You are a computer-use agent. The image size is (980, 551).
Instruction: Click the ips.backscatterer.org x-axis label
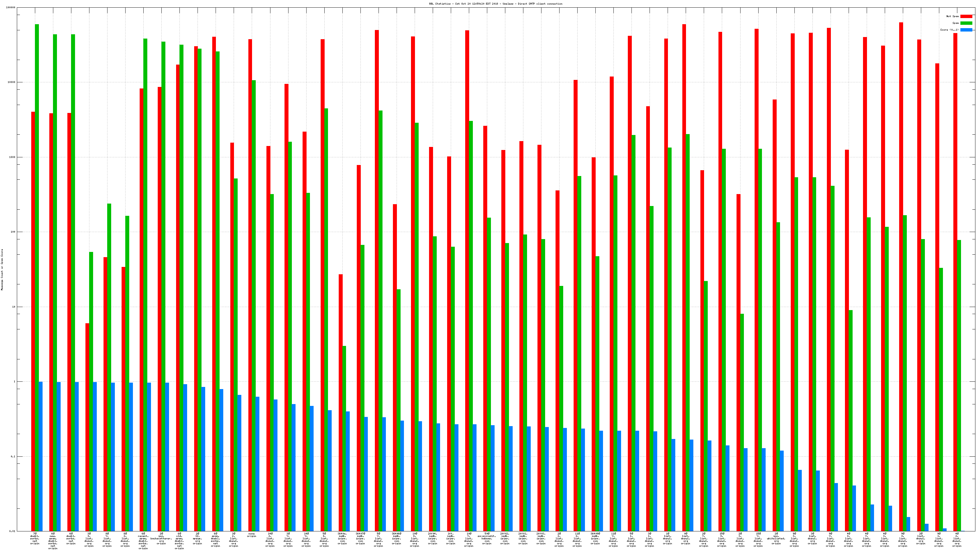(161, 538)
